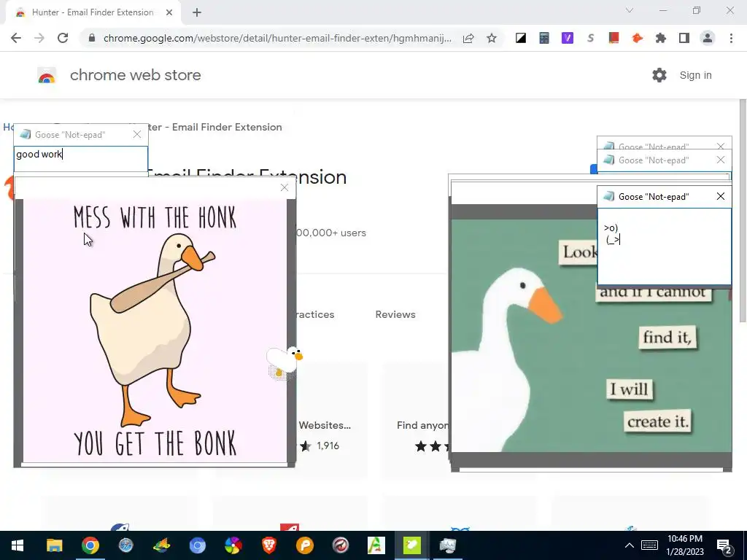This screenshot has height=560, width=747.
Task: Click the red square extension icon
Action: tap(614, 38)
